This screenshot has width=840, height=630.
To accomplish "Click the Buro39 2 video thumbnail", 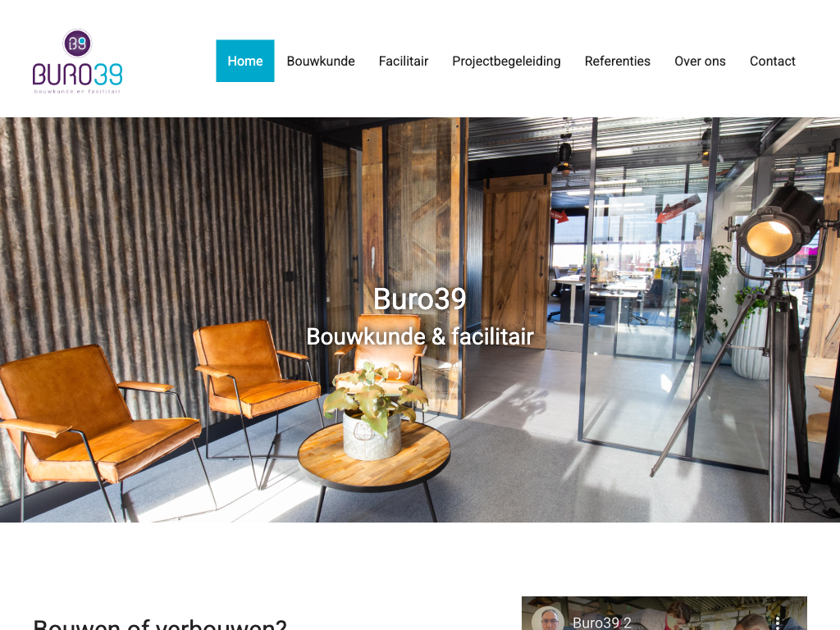I will click(x=664, y=614).
